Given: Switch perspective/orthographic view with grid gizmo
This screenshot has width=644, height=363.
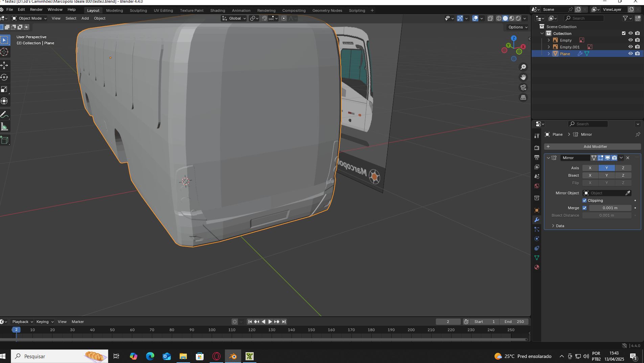Looking at the screenshot, I should click(x=523, y=98).
